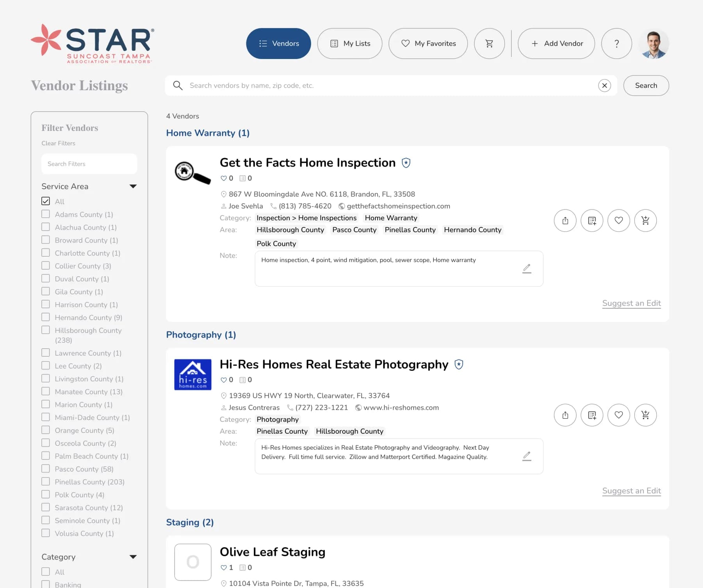The image size is (703, 588).
Task: Open Hi-Res Homes logo thumbnail
Action: (193, 374)
